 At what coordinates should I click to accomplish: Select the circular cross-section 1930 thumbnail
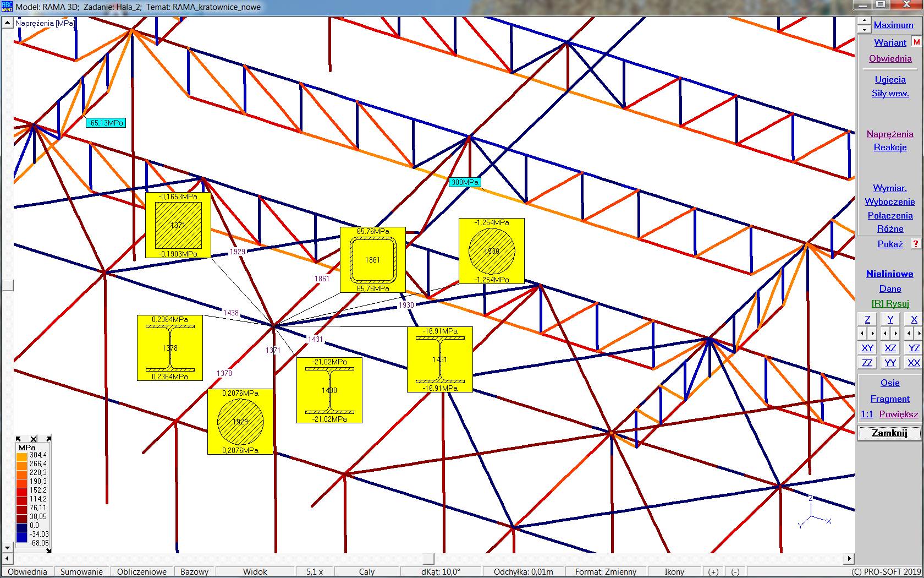tap(492, 251)
